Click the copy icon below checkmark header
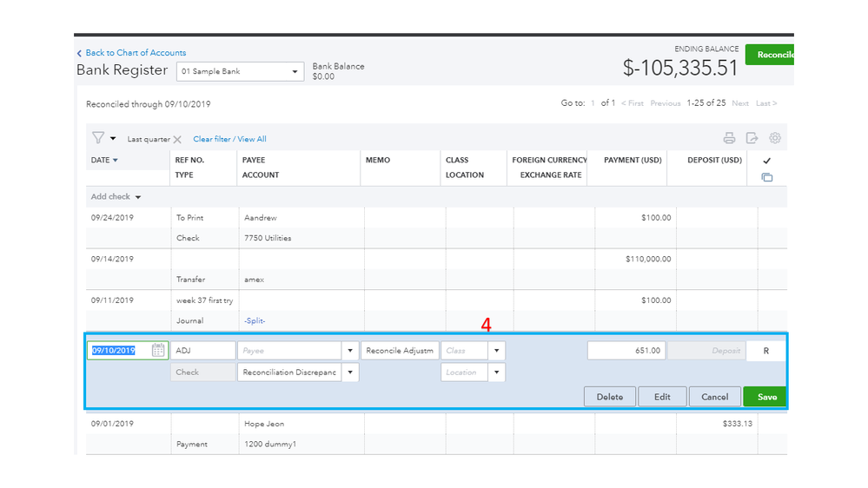The height and width of the screenshot is (488, 868). (x=766, y=177)
